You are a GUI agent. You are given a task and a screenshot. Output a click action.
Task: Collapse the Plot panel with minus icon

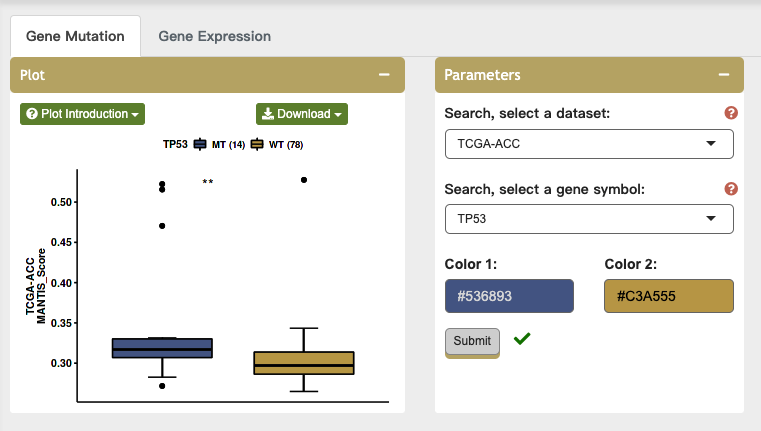click(383, 75)
